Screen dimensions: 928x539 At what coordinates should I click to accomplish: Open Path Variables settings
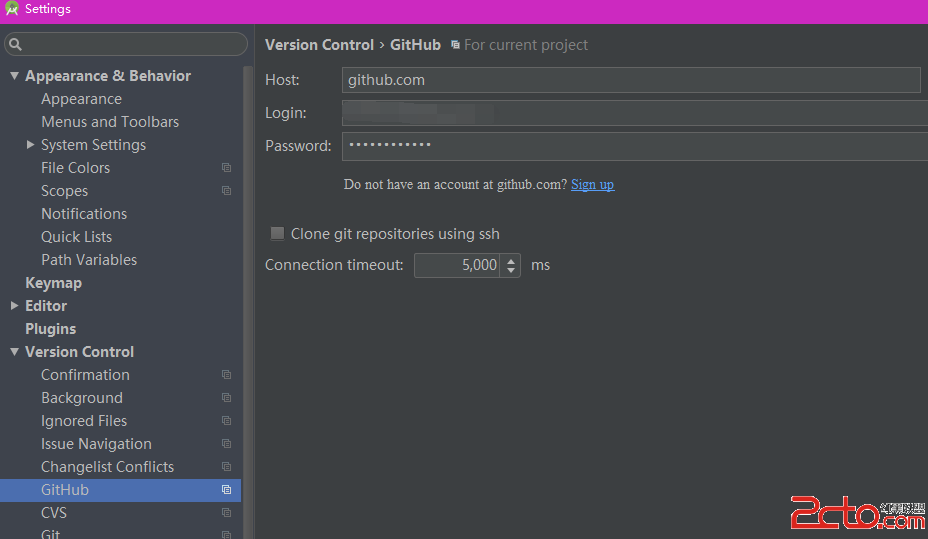click(89, 260)
